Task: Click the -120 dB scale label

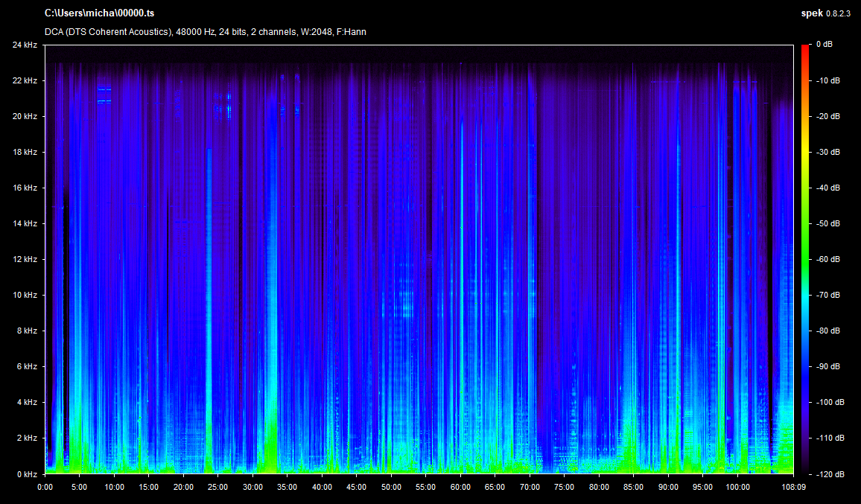Action: 829,474
